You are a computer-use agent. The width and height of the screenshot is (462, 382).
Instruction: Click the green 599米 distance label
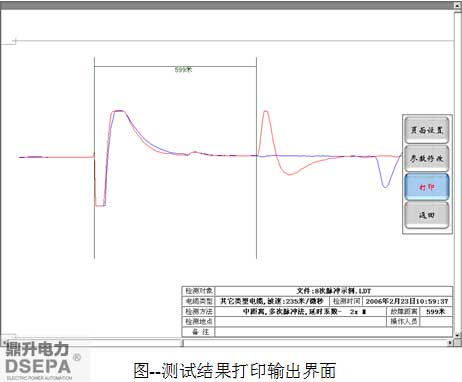pyautogui.click(x=183, y=70)
